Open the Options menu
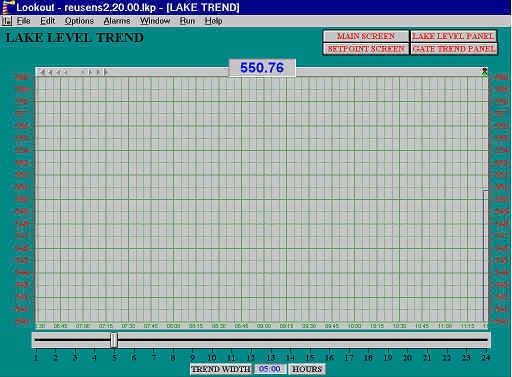512x377 pixels. click(79, 21)
